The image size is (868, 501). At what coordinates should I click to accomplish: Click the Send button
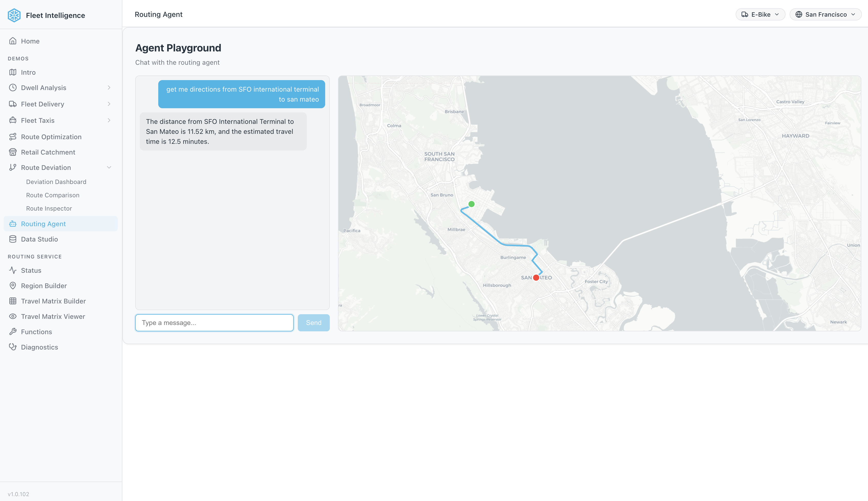313,323
